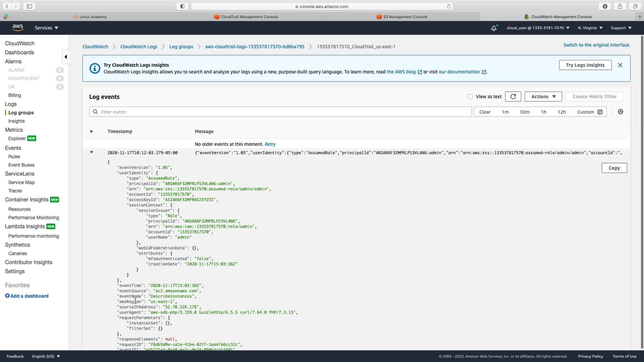The width and height of the screenshot is (644, 362).
Task: Open log events settings gear
Action: (621, 112)
